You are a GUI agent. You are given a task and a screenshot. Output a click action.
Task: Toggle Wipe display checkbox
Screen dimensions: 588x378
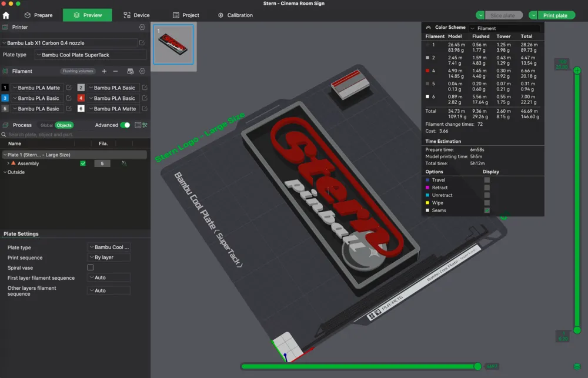(487, 203)
